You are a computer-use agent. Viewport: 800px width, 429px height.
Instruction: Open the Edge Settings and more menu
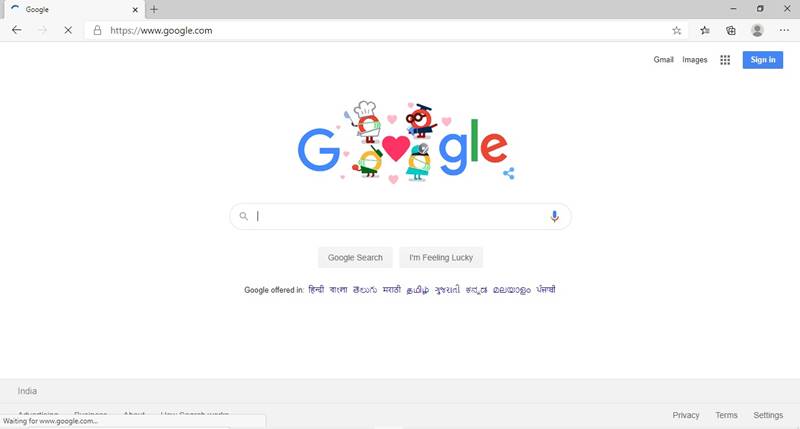click(784, 31)
